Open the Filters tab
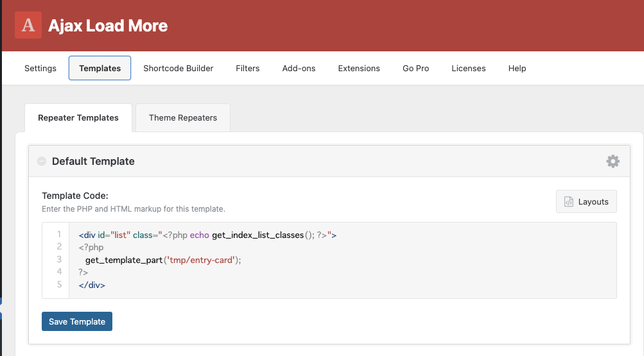Viewport: 644px width, 356px height. click(248, 68)
